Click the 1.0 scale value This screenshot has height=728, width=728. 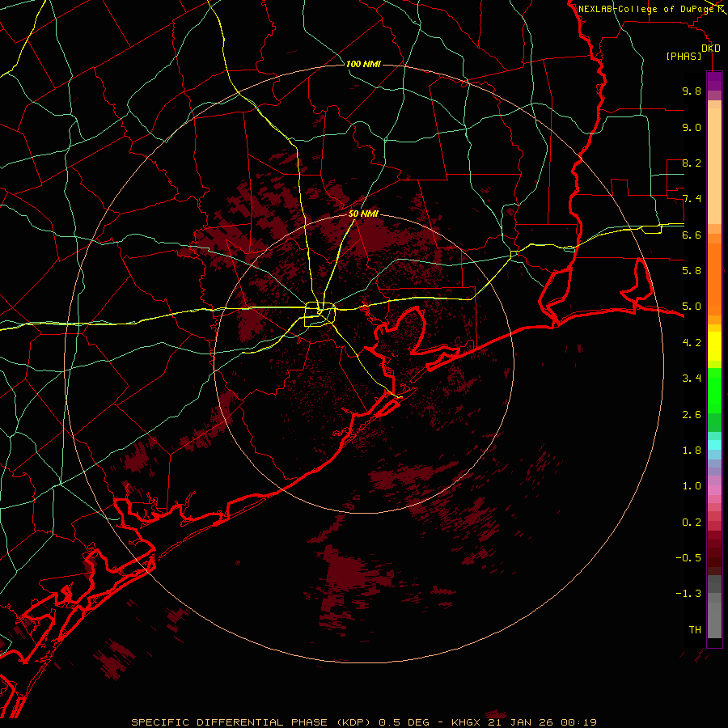(692, 486)
